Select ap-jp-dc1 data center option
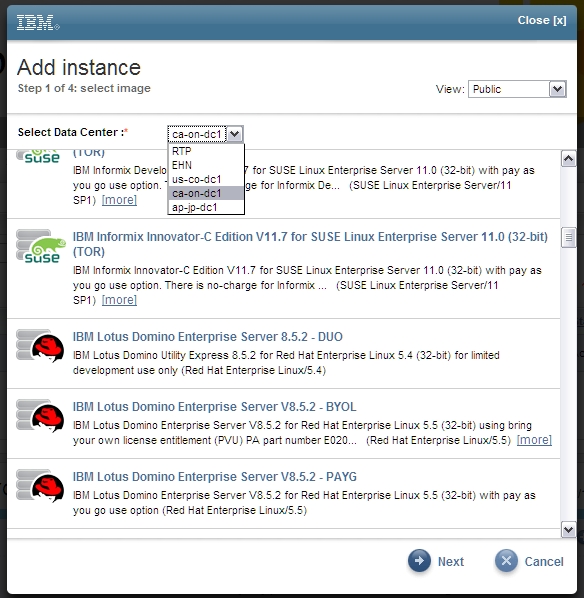 (206, 207)
